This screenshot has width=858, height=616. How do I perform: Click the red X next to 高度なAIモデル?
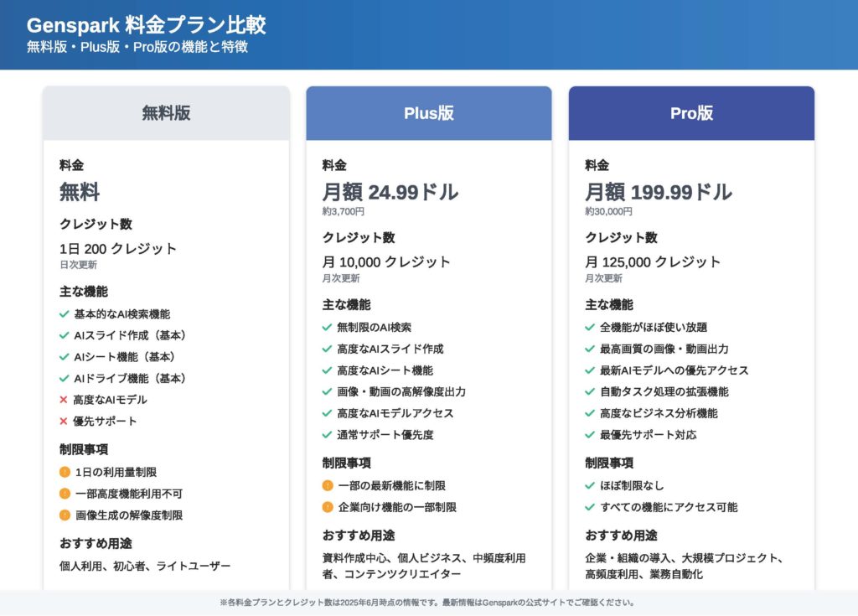pyautogui.click(x=64, y=400)
